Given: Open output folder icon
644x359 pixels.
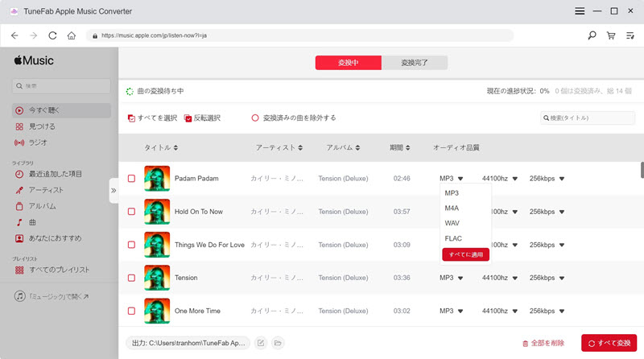Looking at the screenshot, I should [278, 343].
